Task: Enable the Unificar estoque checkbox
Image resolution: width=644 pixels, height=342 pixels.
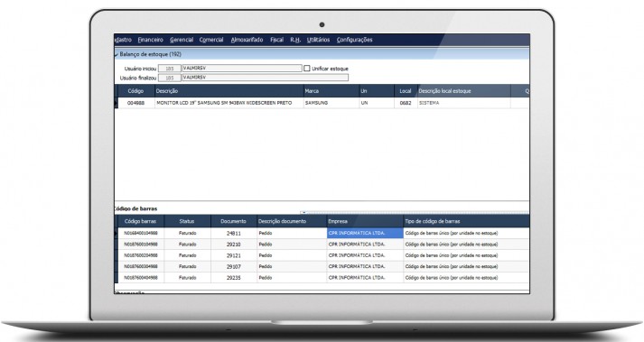Action: (307, 69)
